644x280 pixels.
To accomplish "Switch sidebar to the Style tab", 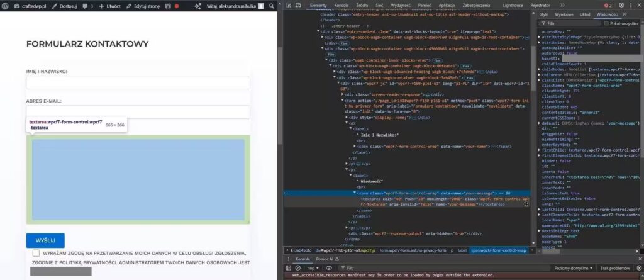I will (x=544, y=14).
